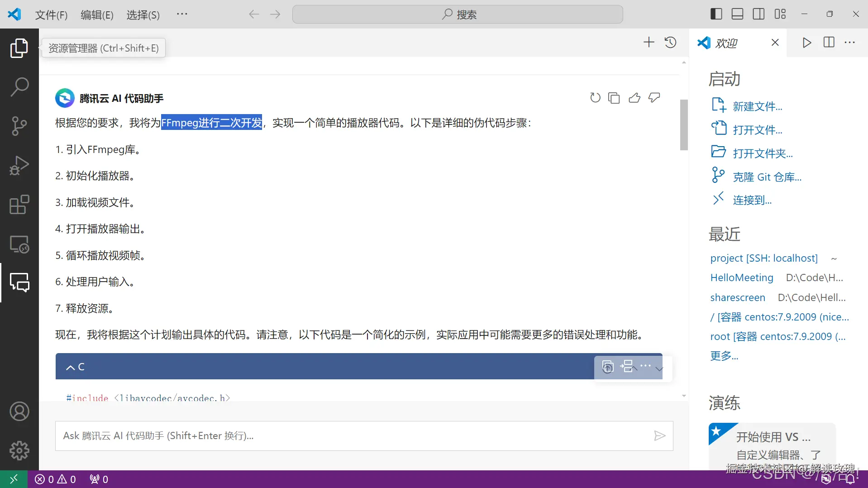The width and height of the screenshot is (868, 488).
Task: Open recent / [容器 centos:7.9.2009] entry
Action: [x=780, y=317]
